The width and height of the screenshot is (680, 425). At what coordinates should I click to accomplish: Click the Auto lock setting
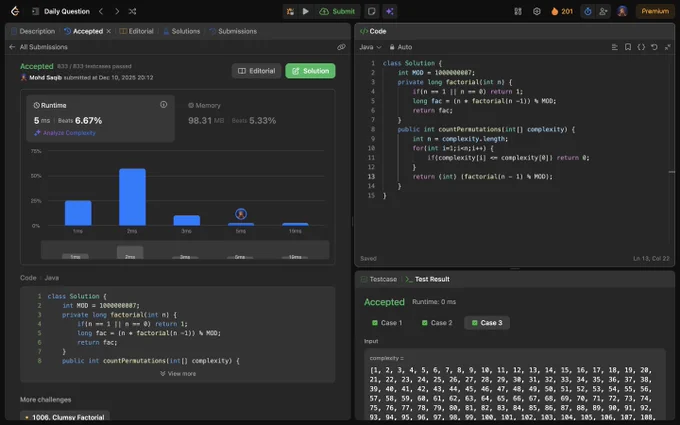click(401, 47)
